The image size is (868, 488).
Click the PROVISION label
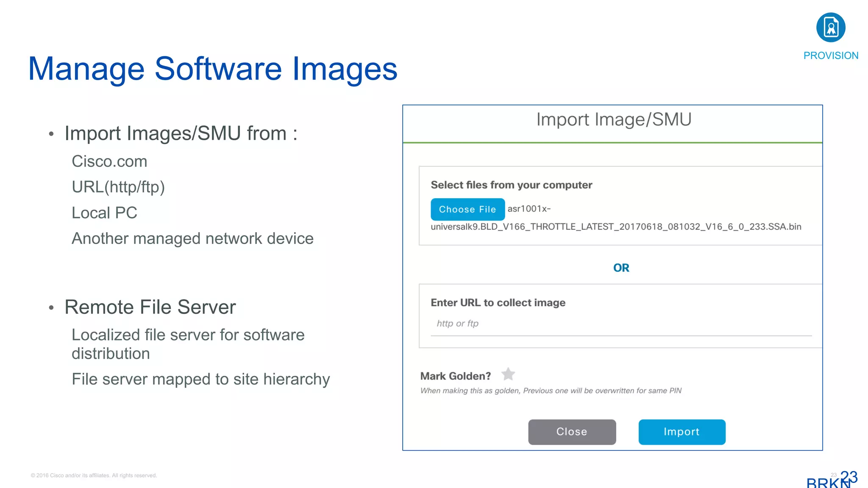tap(831, 55)
